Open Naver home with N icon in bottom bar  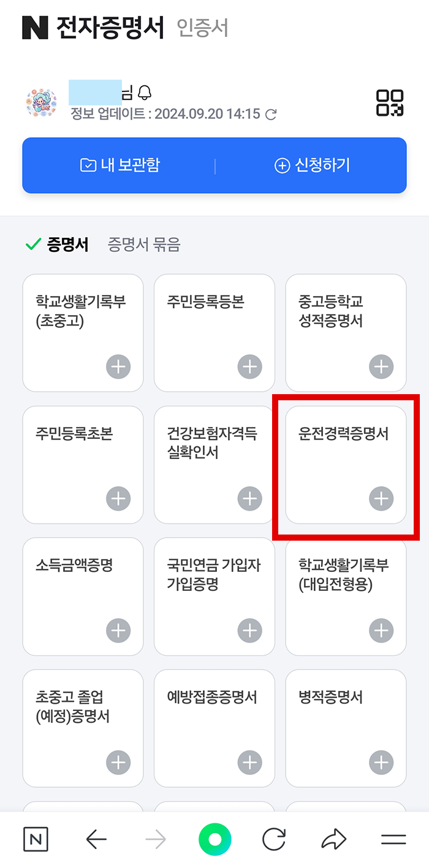pos(36,839)
